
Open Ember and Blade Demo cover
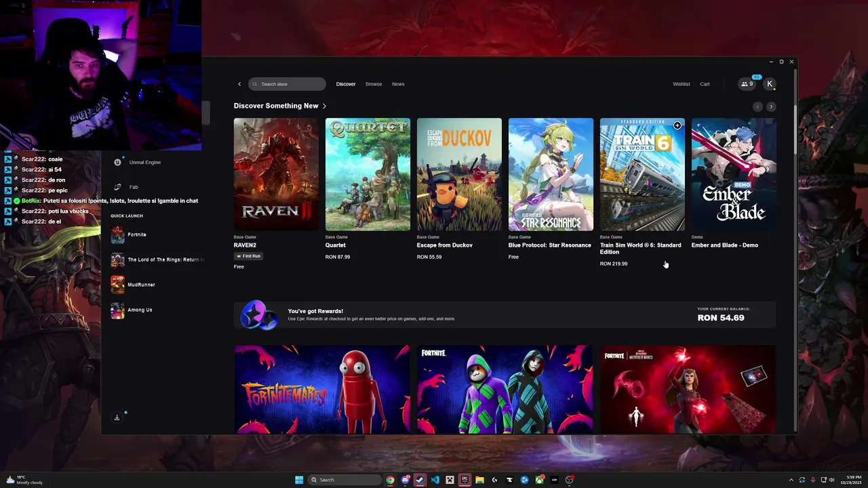(x=734, y=174)
